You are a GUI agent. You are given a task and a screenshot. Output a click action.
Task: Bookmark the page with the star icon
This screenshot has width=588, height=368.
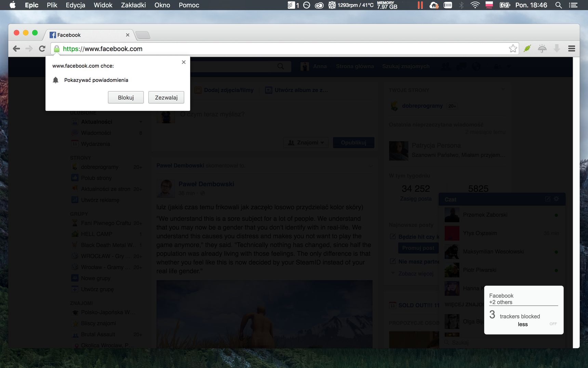click(x=513, y=49)
